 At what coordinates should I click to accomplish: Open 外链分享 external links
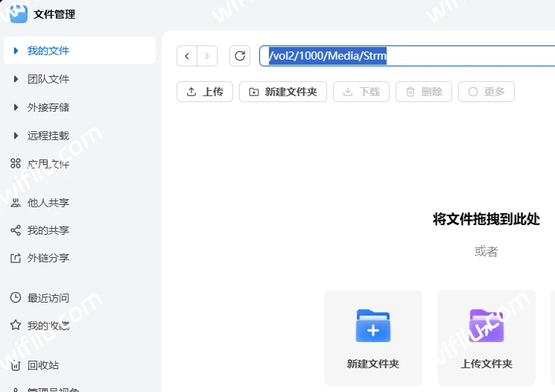coord(48,259)
